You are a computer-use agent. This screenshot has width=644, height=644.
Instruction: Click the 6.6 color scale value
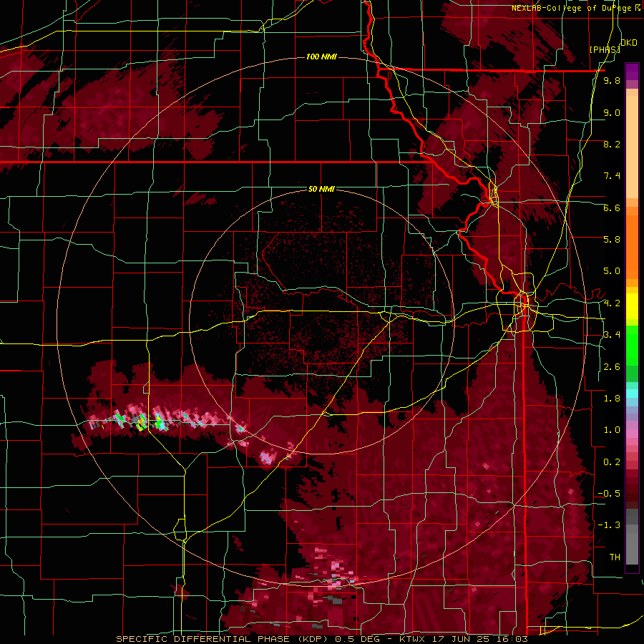click(612, 208)
